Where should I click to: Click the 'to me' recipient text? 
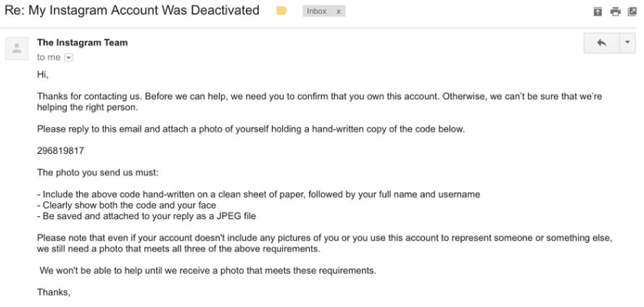pyautogui.click(x=48, y=57)
